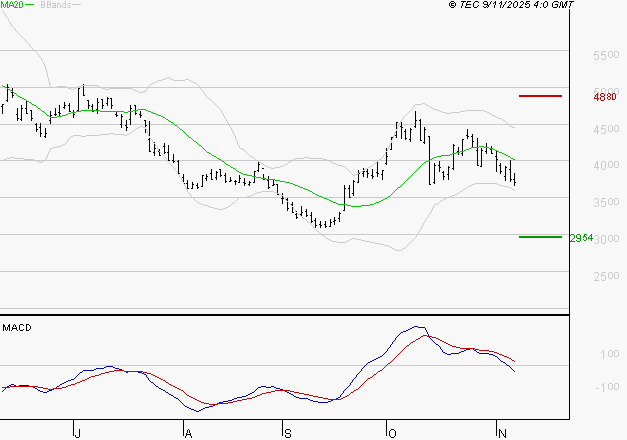Click the MA20 legend label
Image resolution: width=627 pixels, height=440 pixels.
tap(12, 5)
